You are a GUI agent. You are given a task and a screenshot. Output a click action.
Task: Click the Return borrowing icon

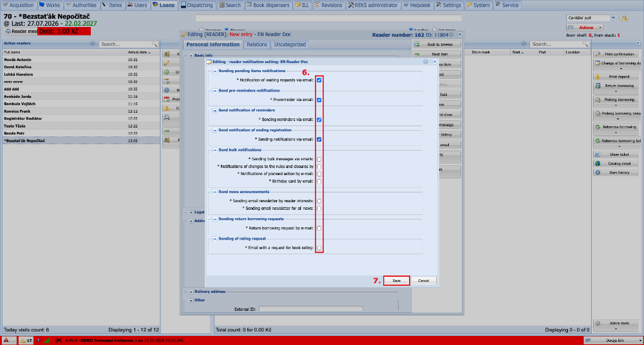coord(598,86)
